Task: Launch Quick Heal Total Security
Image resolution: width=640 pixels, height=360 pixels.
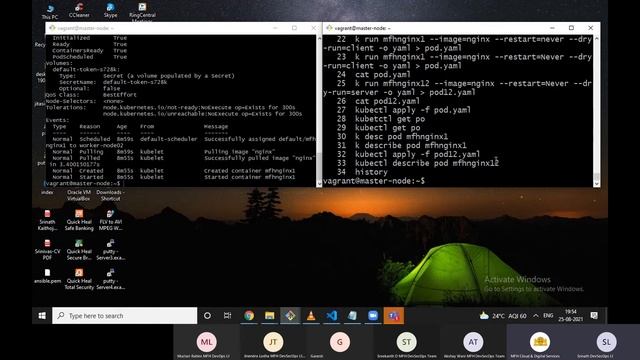Action: 79,279
